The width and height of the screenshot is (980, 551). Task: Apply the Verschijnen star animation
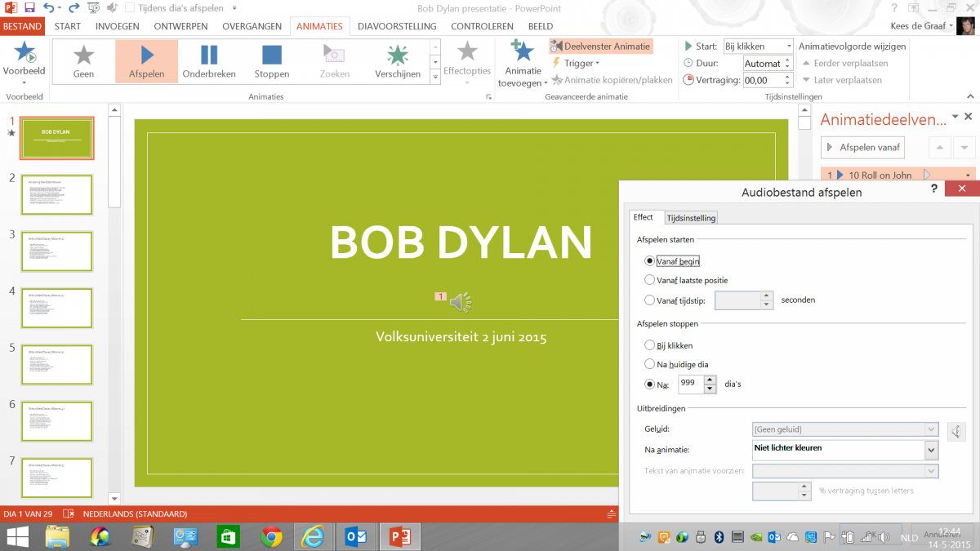(x=398, y=56)
